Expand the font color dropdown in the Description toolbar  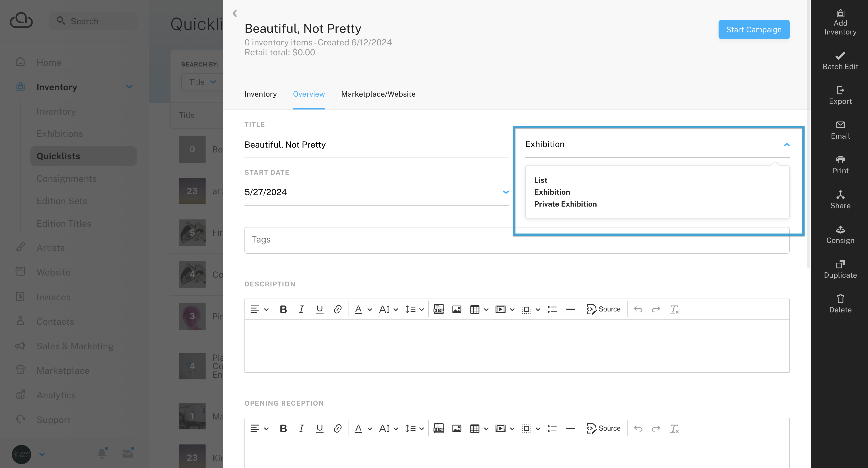tap(370, 309)
